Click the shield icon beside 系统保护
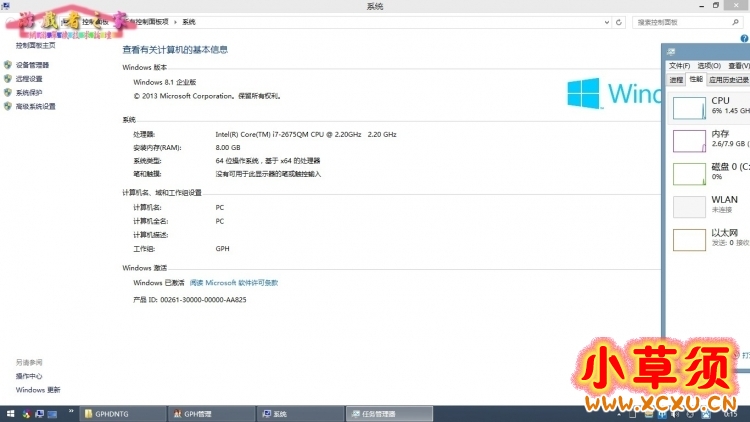 (x=8, y=92)
